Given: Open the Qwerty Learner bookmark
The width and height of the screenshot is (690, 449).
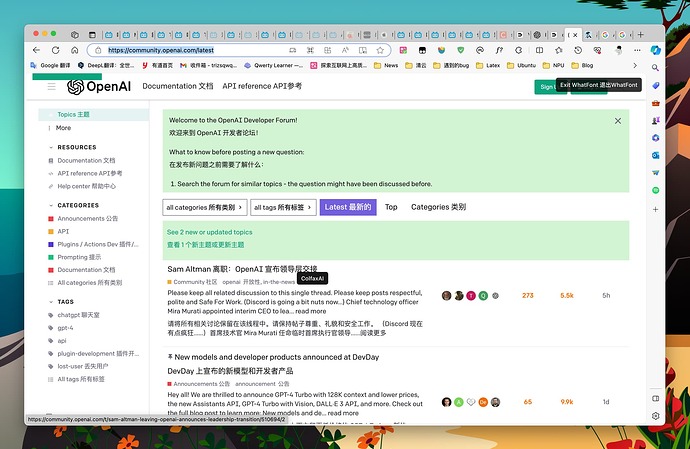Looking at the screenshot, I should 273,65.
